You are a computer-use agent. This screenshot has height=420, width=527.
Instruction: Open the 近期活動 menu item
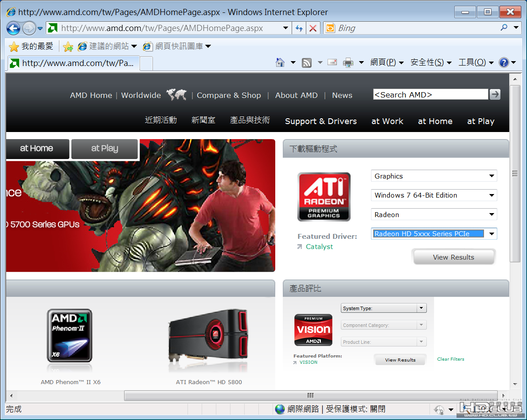coord(160,121)
